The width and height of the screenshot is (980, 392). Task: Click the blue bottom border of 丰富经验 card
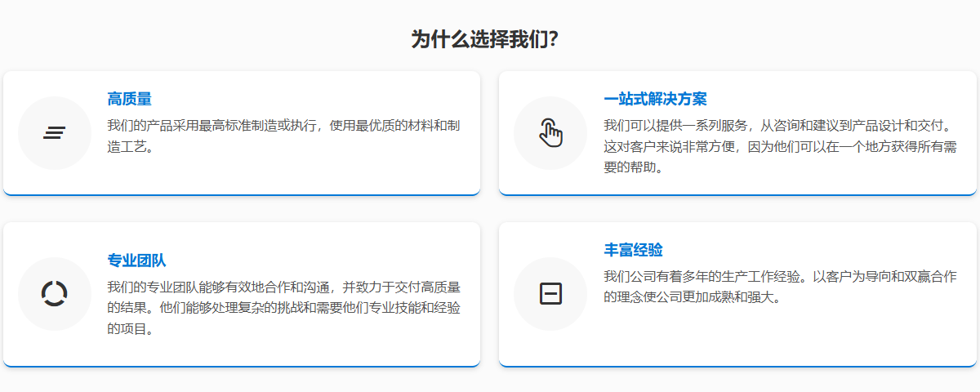[x=737, y=366]
